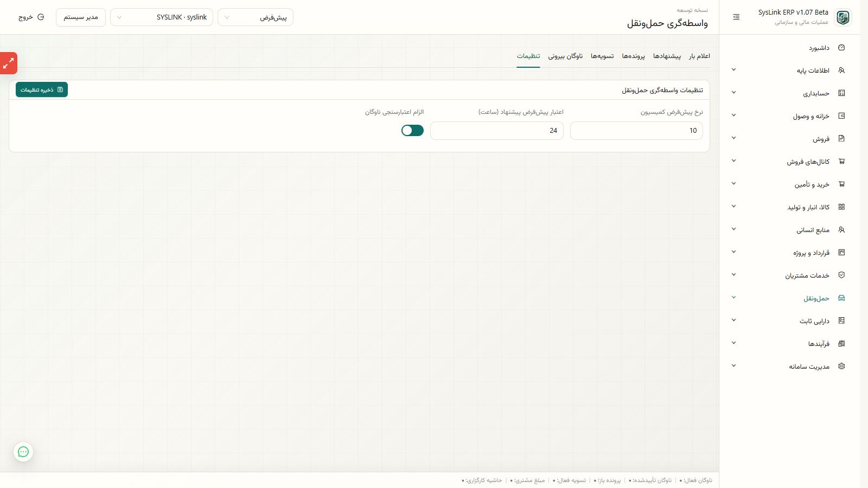This screenshot has width=868, height=488.
Task: Switch to the اعلام بار tab
Action: (699, 56)
